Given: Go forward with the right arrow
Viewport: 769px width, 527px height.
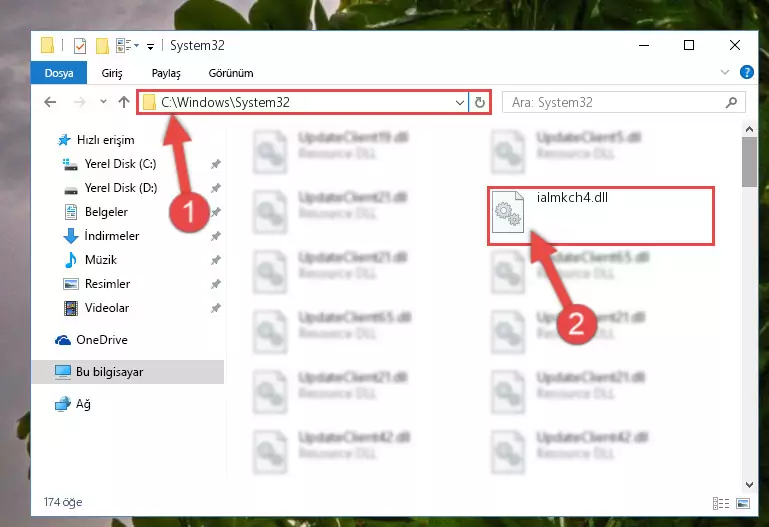Looking at the screenshot, I should tap(79, 102).
